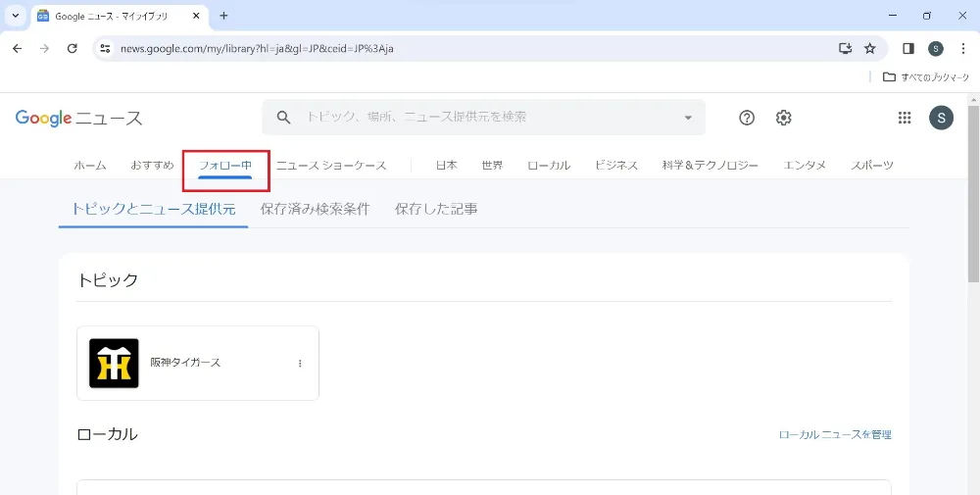Focus the topic search field
980x495 pixels.
click(483, 118)
